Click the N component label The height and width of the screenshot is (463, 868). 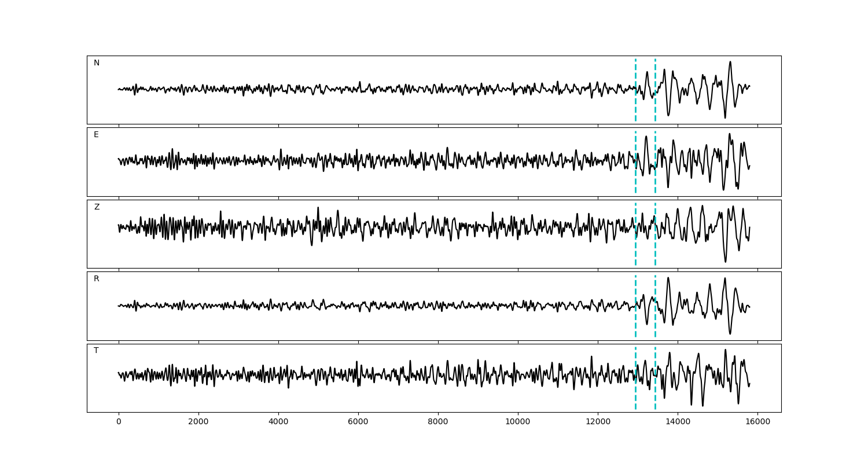(x=97, y=63)
